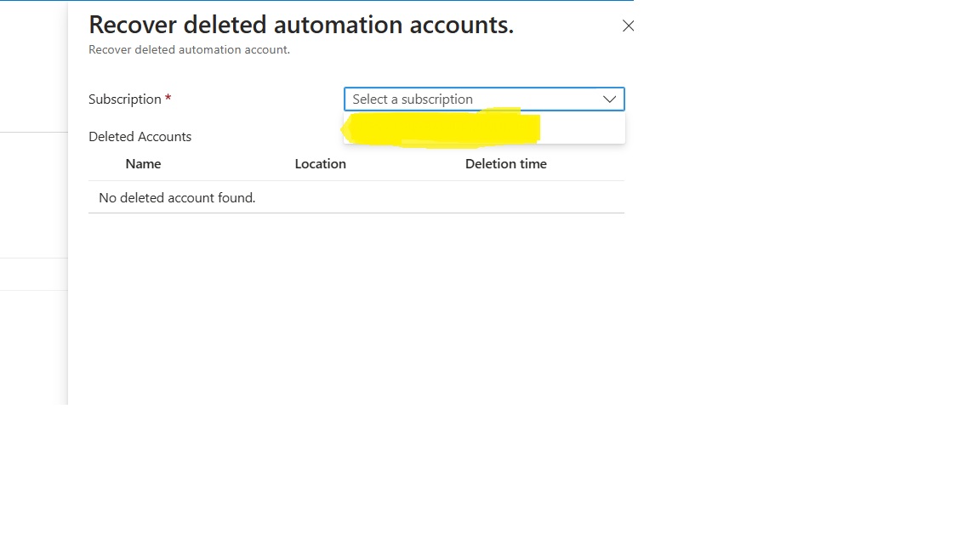980x551 pixels.
Task: Click the subscription dropdown chevron arrow
Action: 609,99
